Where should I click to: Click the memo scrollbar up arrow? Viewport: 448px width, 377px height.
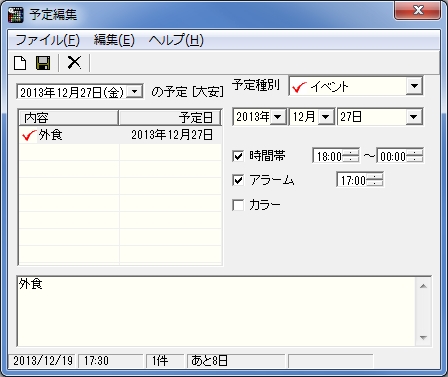point(423,286)
